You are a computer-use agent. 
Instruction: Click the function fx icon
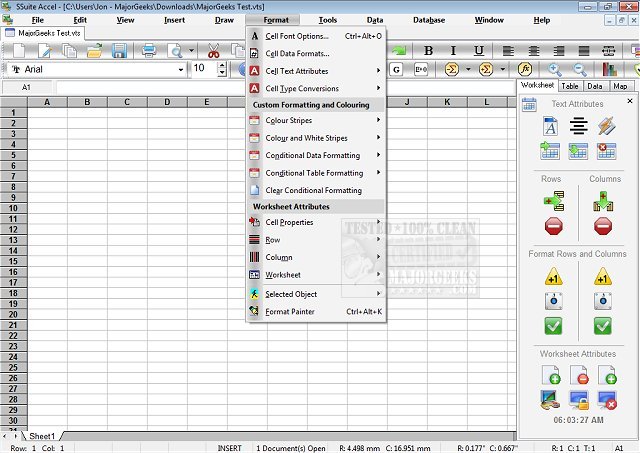525,69
